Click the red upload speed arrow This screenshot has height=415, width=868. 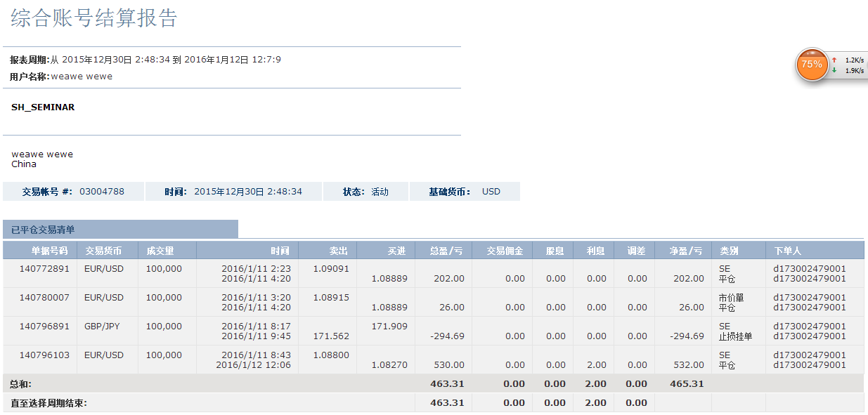click(x=834, y=60)
